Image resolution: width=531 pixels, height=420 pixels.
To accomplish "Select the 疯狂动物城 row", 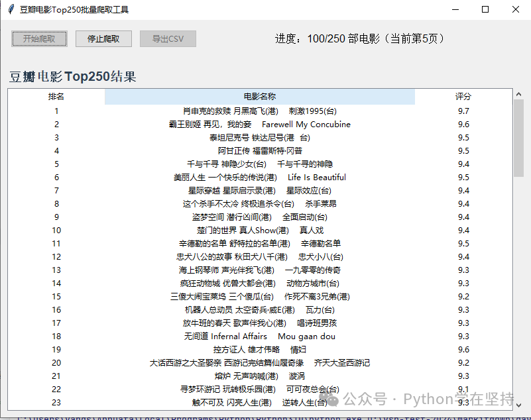I will click(260, 284).
